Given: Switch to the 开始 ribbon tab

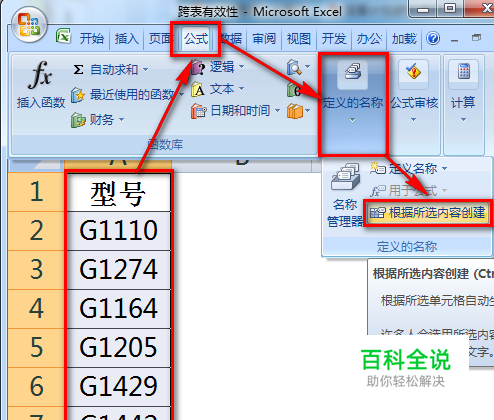Looking at the screenshot, I should (92, 39).
